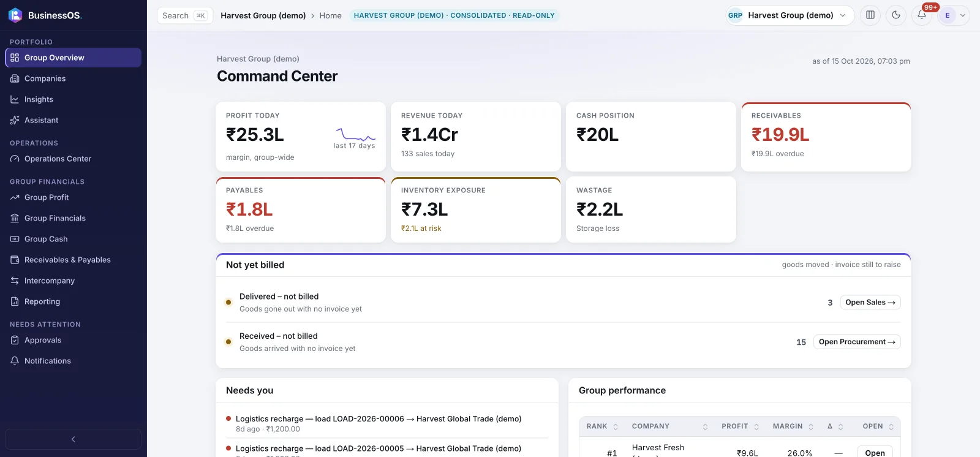Image resolution: width=980 pixels, height=457 pixels.
Task: Sort the table by the OPEN column
Action: click(x=878, y=426)
